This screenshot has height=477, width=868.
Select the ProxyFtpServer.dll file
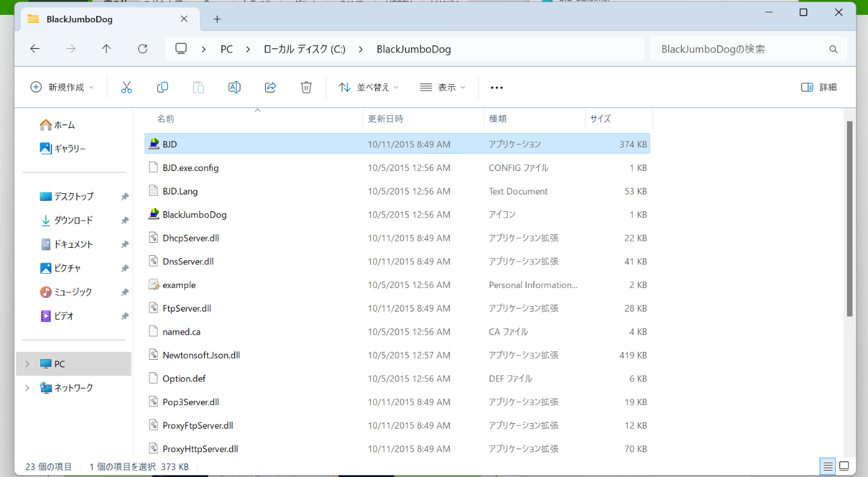tap(397, 426)
